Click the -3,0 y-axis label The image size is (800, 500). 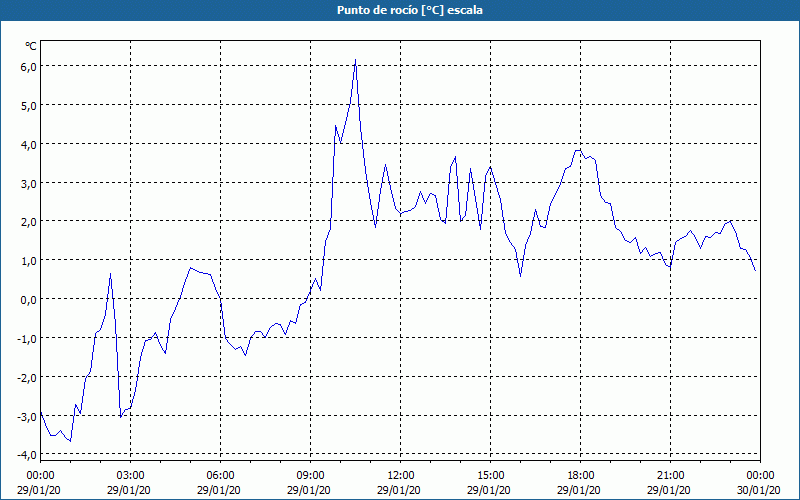coord(27,416)
